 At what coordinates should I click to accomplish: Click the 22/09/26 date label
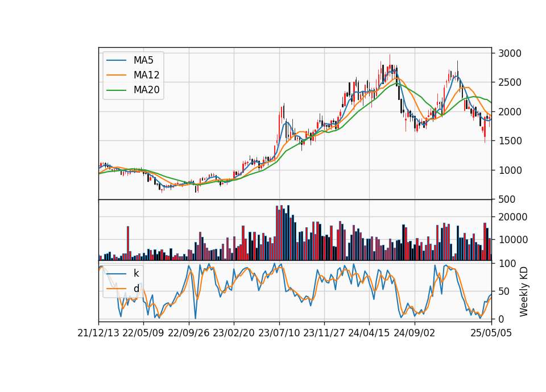point(189,333)
